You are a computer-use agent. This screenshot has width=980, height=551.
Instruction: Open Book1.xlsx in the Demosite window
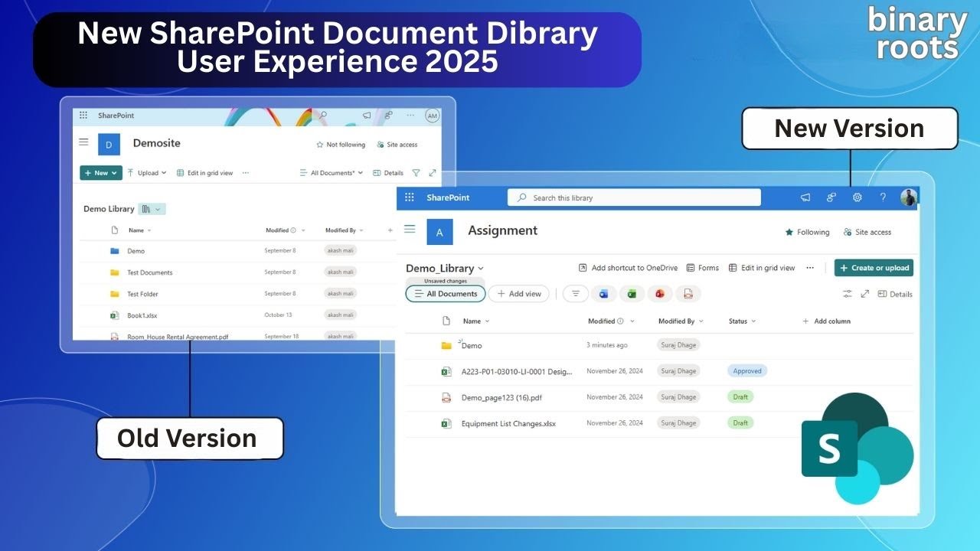pyautogui.click(x=142, y=315)
